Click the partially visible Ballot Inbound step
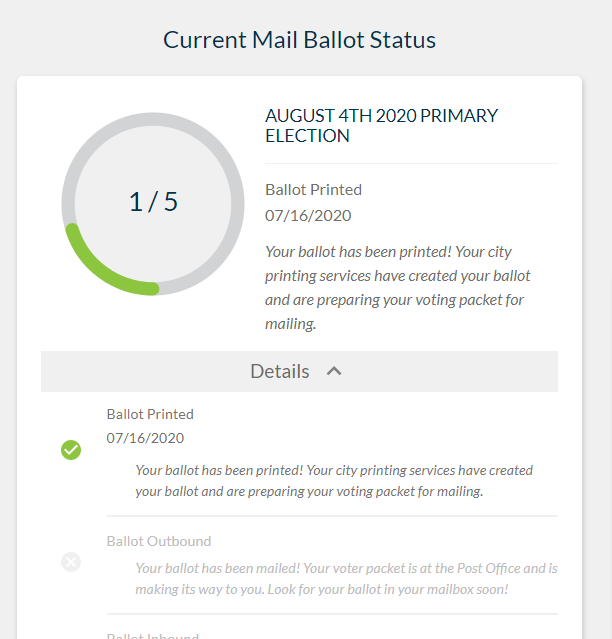612x639 pixels. (x=153, y=635)
